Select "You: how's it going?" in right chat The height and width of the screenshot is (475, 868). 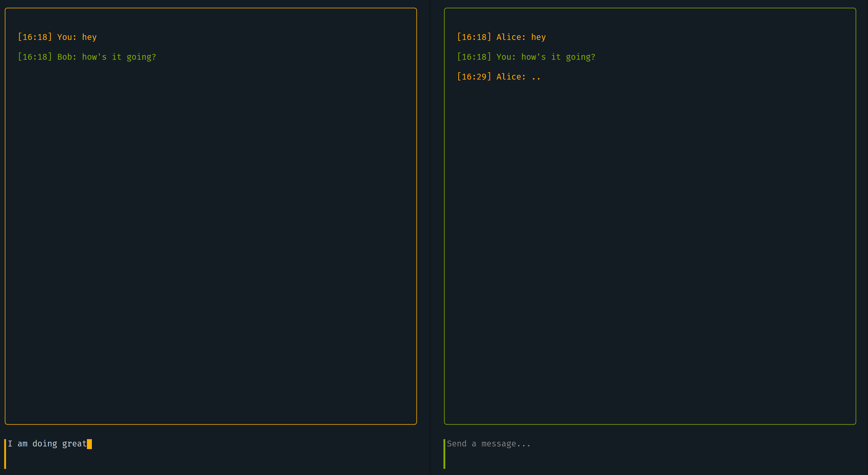pos(526,57)
